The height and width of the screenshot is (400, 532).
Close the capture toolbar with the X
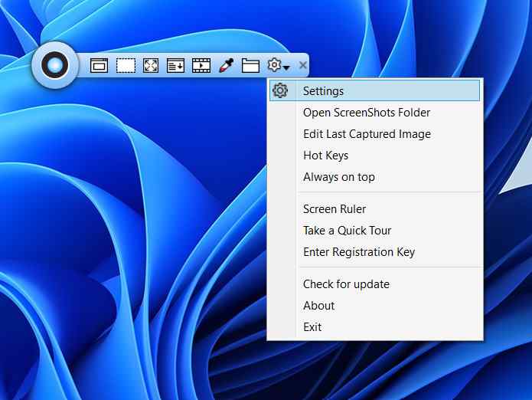(x=303, y=65)
